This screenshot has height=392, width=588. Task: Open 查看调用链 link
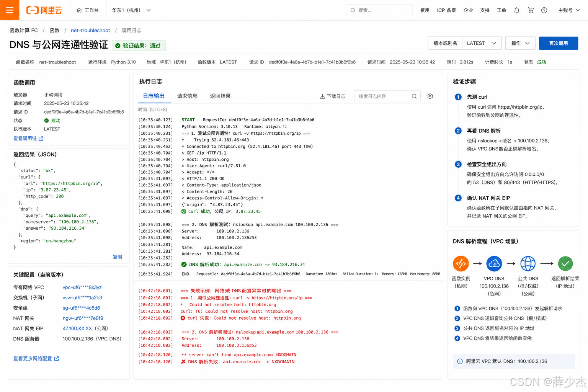[28, 139]
